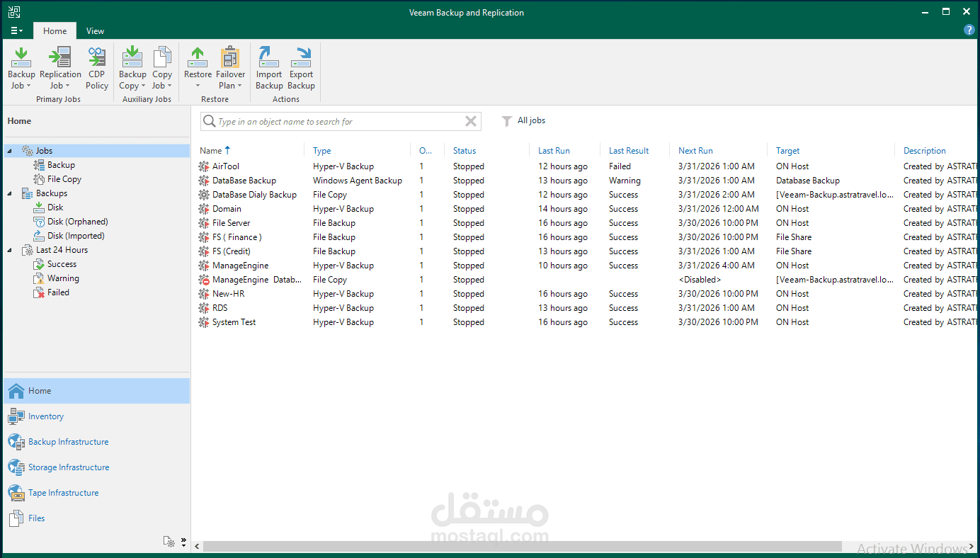Viewport: 980px width, 558px height.
Task: Sort by the Target column header
Action: pos(831,151)
